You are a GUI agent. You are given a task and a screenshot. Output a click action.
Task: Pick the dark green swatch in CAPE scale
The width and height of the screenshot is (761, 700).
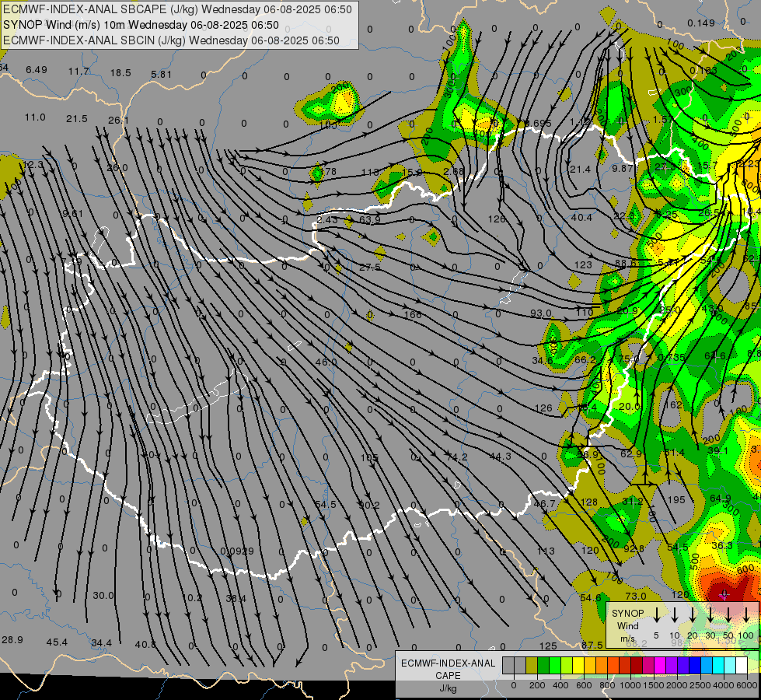(543, 666)
